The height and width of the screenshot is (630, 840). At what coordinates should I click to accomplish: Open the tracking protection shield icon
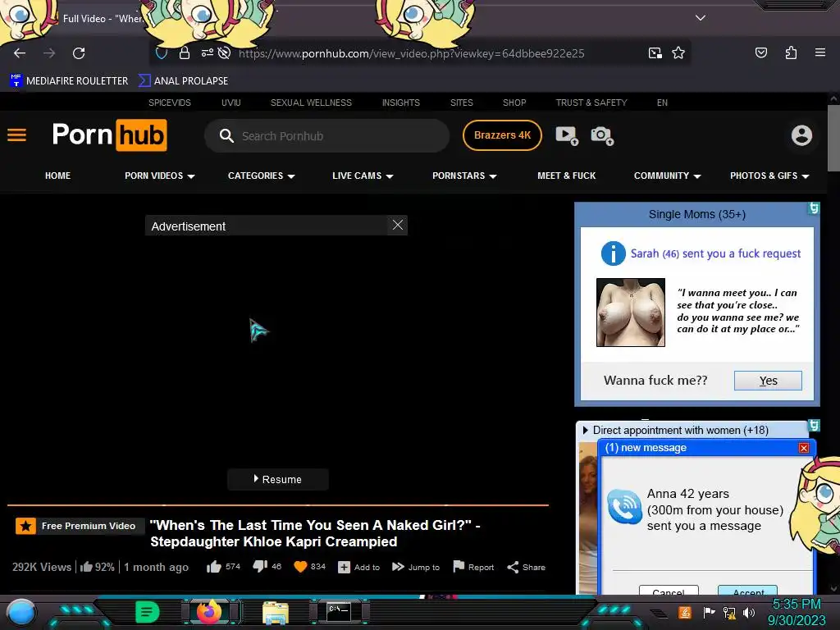click(162, 53)
